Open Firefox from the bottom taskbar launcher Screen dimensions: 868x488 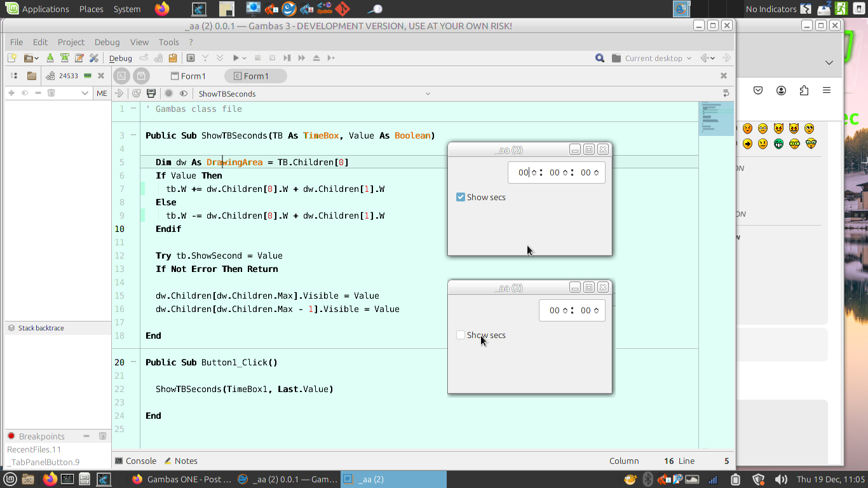pos(50,479)
